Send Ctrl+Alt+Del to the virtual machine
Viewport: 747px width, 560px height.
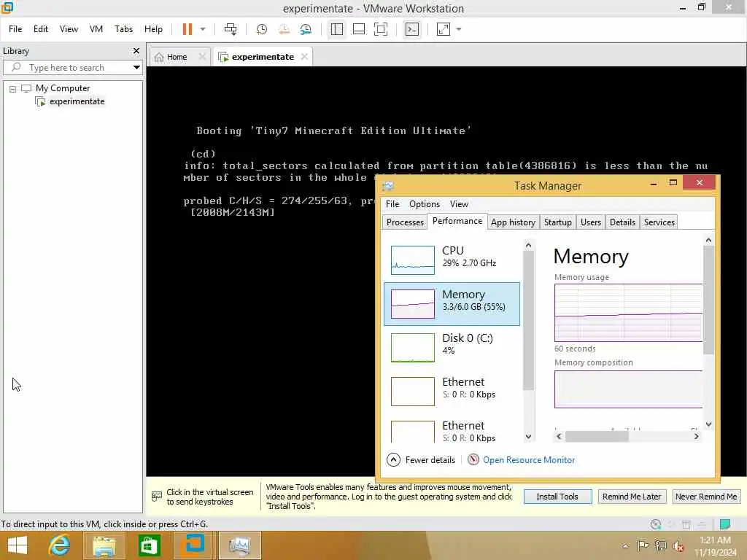pos(231,29)
